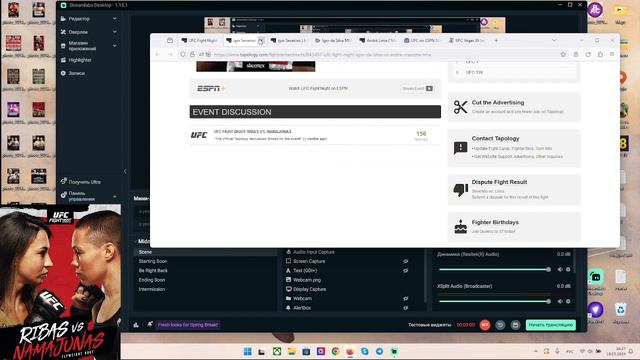The image size is (640, 360).
Task: Open settings gear for Динамики audio
Action: (568, 269)
